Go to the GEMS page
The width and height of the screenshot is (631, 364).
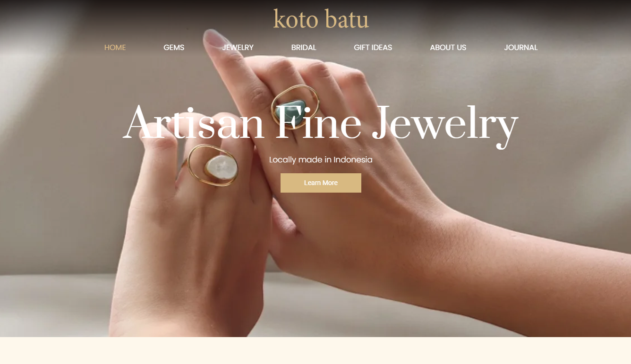(x=174, y=48)
